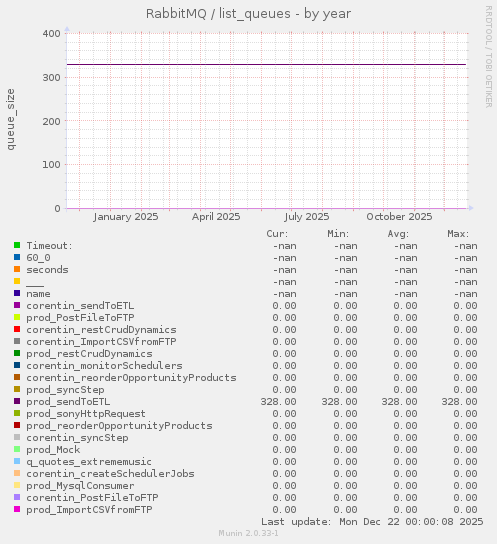Click the corentin_monitorSchedulers legend label
Viewport: 497px width, 544px height.
pyautogui.click(x=104, y=366)
